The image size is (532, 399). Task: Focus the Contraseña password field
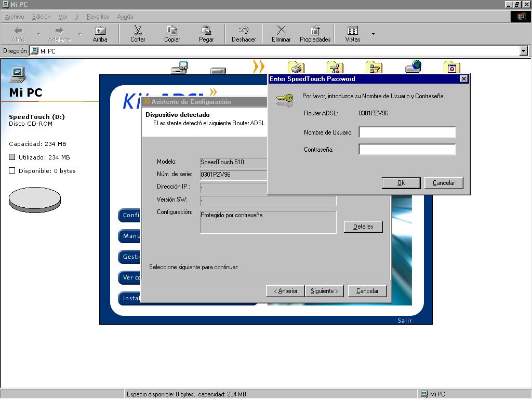tap(407, 149)
